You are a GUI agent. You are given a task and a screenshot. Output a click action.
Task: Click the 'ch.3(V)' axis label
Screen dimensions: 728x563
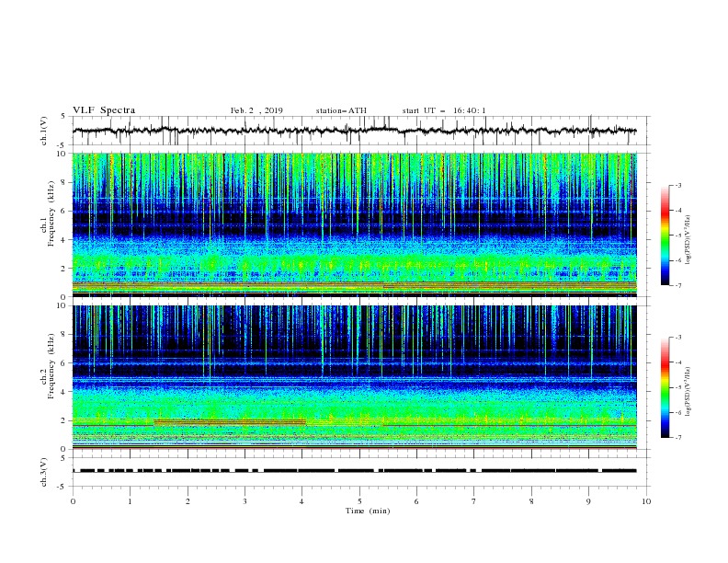pyautogui.click(x=44, y=472)
